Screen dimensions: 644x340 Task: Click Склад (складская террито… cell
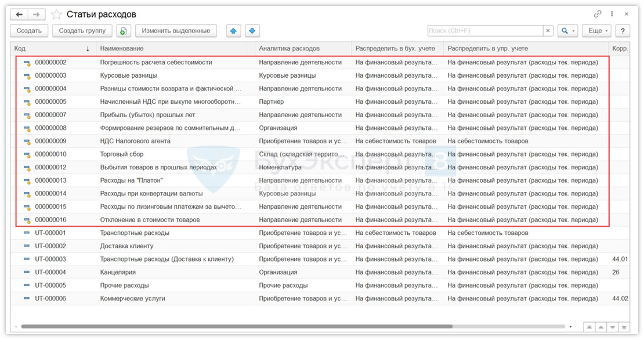pos(303,154)
